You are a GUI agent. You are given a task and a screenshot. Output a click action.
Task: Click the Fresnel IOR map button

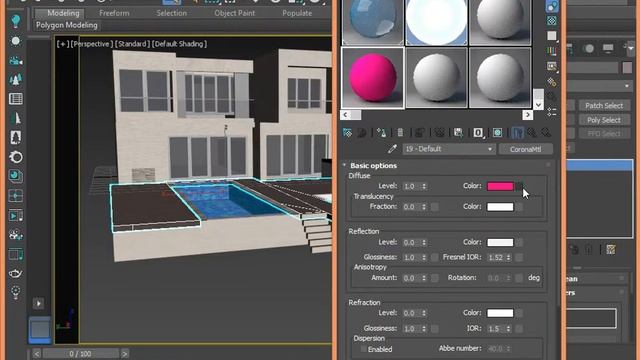pyautogui.click(x=519, y=258)
